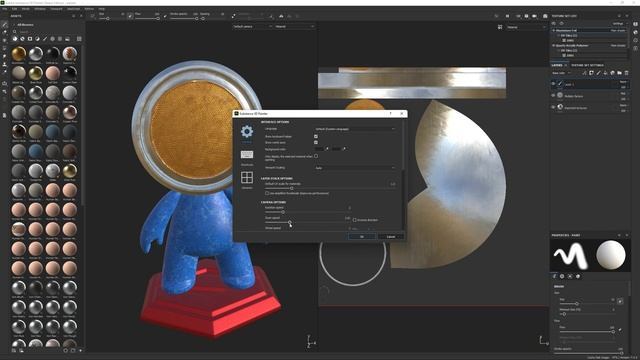The height and width of the screenshot is (360, 640).
Task: Filter assets by Brushes icon
Action: coord(45,39)
